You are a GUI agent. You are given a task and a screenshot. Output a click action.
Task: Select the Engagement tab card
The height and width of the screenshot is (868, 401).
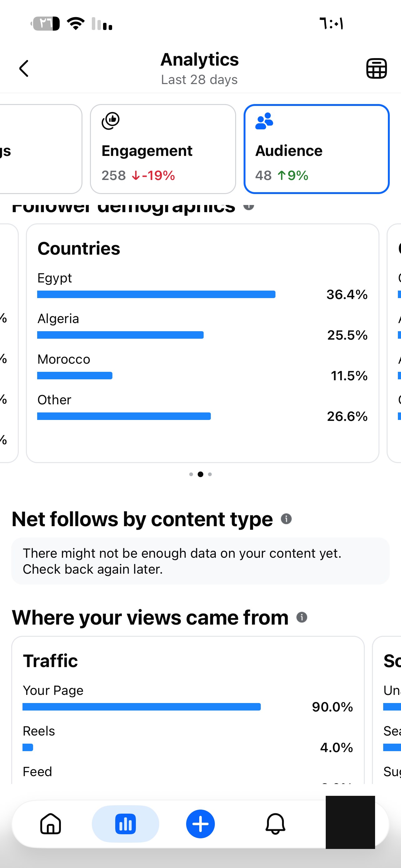163,149
